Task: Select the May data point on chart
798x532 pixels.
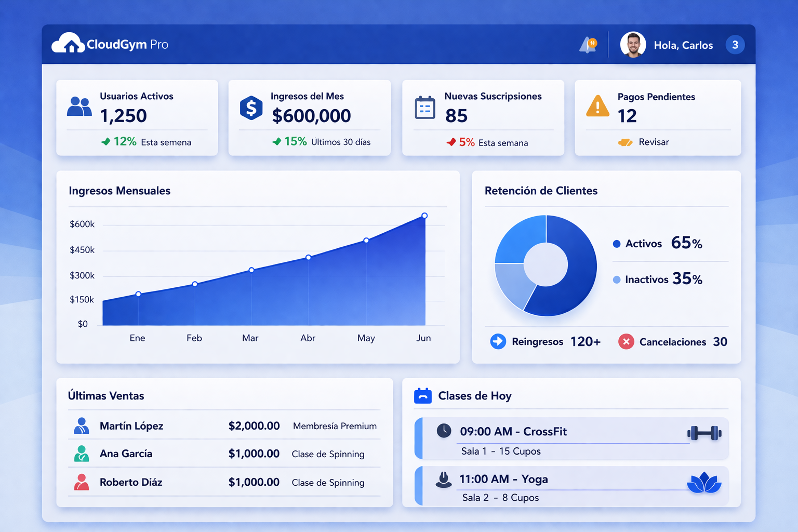Action: [366, 240]
